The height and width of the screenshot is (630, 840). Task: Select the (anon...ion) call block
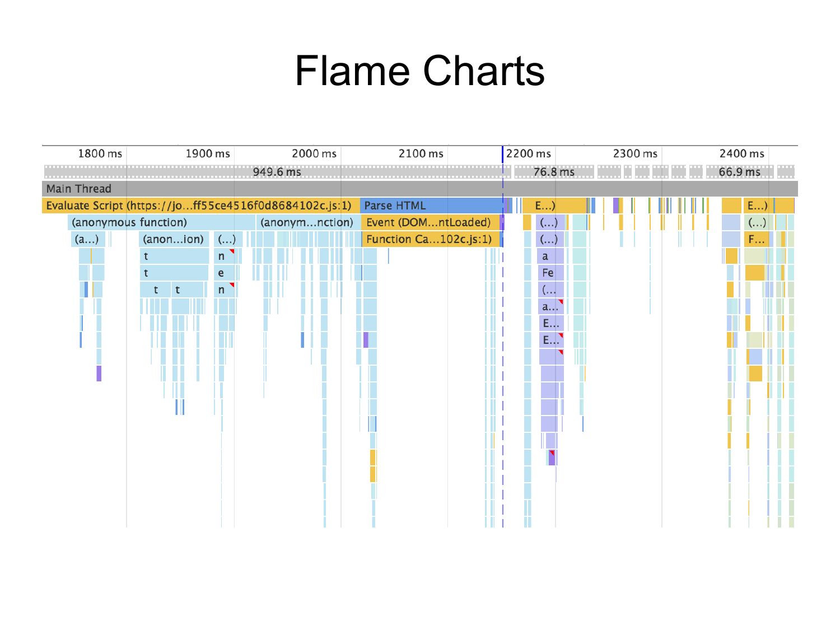click(x=174, y=239)
